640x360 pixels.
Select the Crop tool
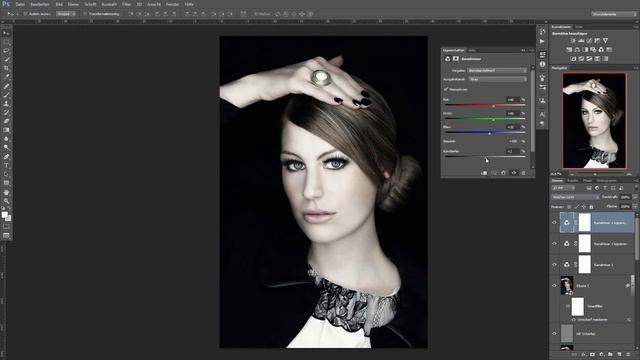pos(6,68)
